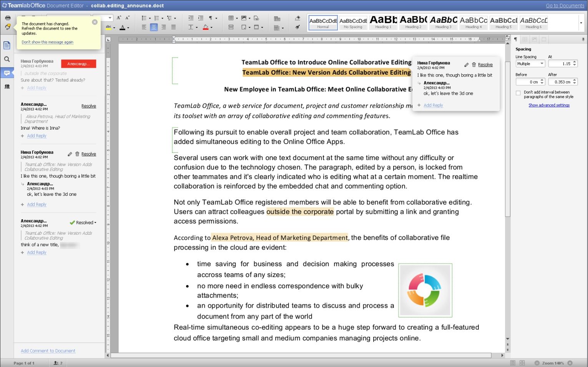Align paragraph text left

pos(144,27)
